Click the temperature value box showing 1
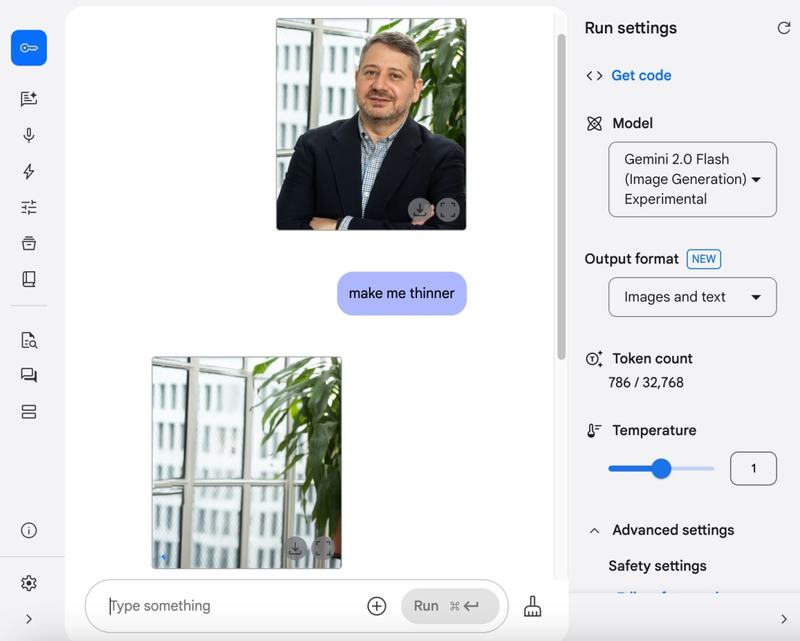The width and height of the screenshot is (800, 641). pos(753,469)
